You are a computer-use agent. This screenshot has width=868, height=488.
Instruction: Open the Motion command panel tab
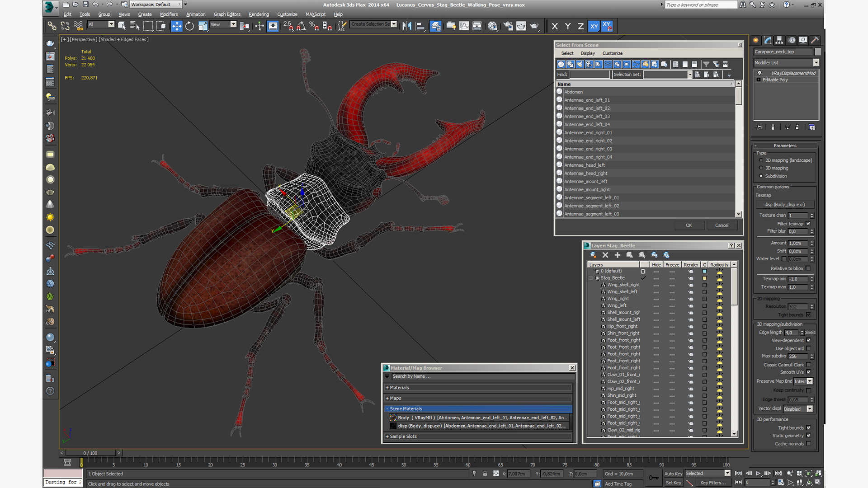click(792, 40)
